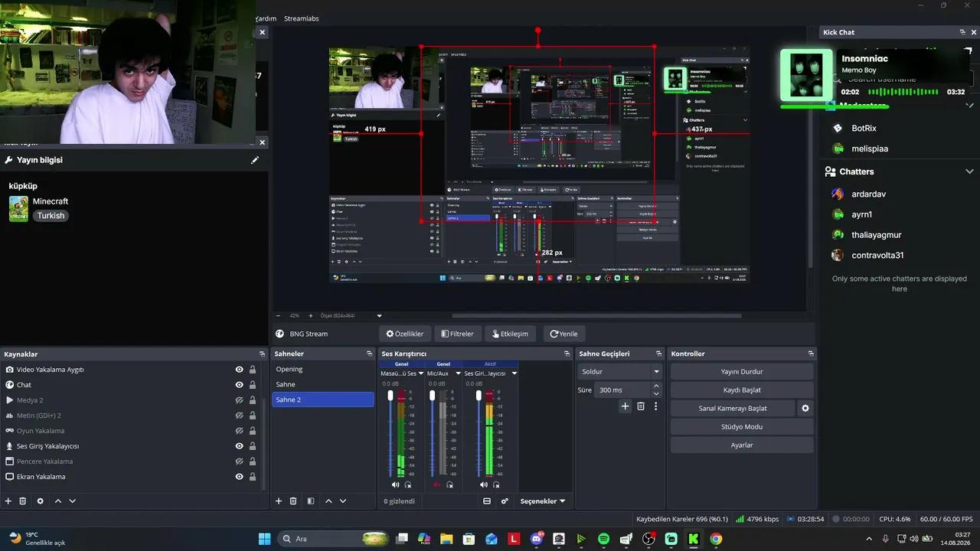
Task: Move source up in Kaynaklar list
Action: pyautogui.click(x=57, y=501)
